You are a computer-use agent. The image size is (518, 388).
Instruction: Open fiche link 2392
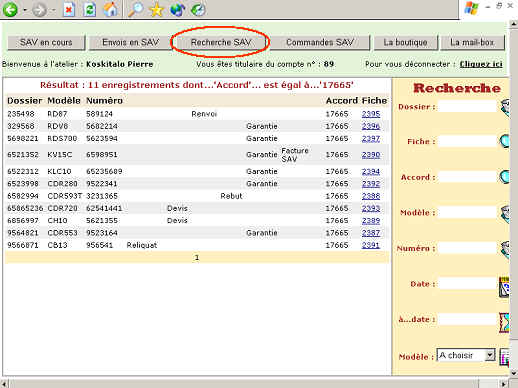coord(371,184)
